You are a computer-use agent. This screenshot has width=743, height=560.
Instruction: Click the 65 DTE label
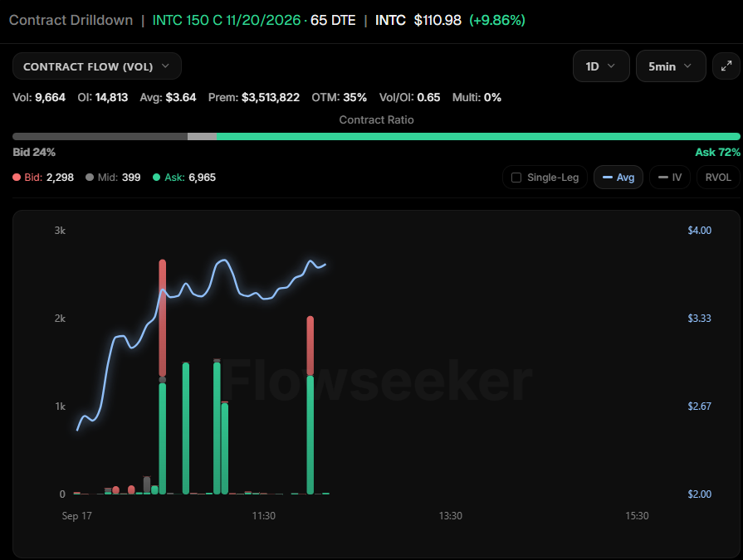(x=333, y=21)
